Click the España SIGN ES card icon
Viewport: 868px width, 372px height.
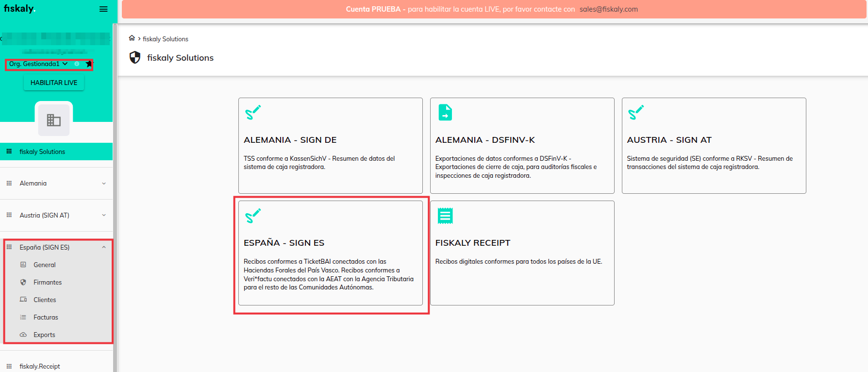coord(253,215)
